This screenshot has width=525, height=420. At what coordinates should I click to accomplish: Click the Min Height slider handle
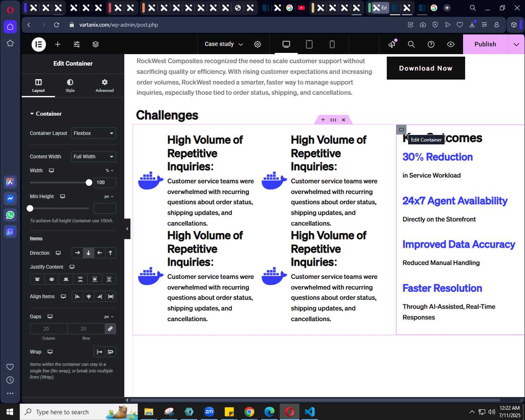point(30,208)
